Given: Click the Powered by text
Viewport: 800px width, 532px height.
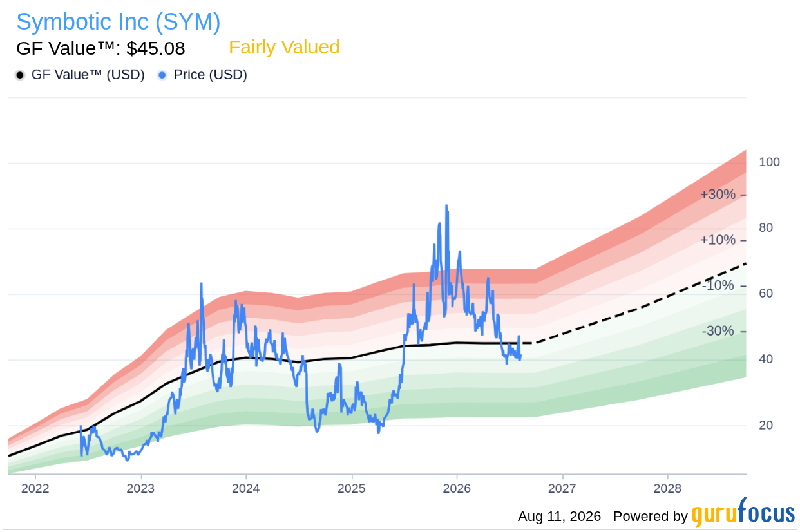Looking at the screenshot, I should 651,517.
